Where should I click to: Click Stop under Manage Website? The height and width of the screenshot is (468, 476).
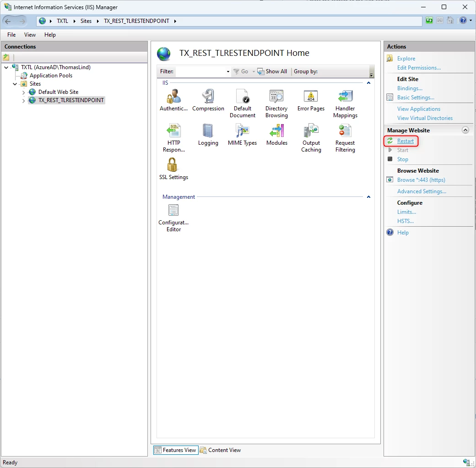coord(402,159)
